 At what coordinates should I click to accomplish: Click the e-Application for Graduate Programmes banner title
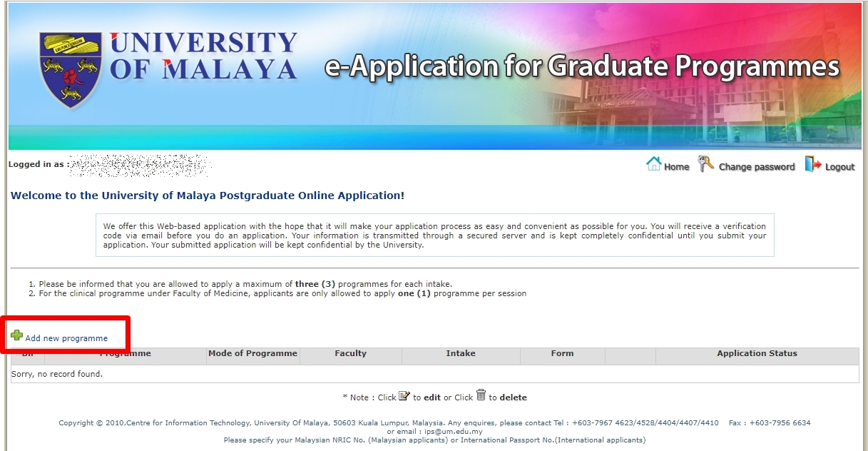[x=582, y=67]
